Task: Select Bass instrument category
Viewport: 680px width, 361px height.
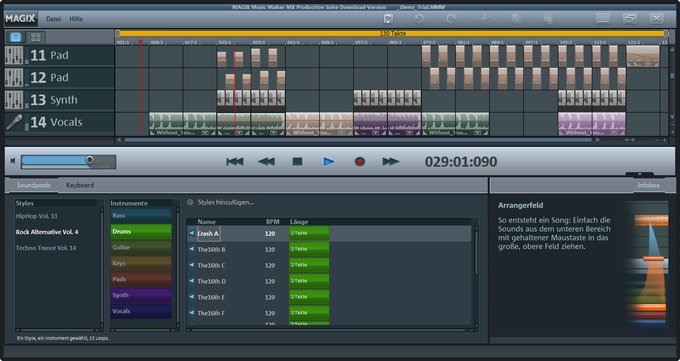Action: [141, 216]
